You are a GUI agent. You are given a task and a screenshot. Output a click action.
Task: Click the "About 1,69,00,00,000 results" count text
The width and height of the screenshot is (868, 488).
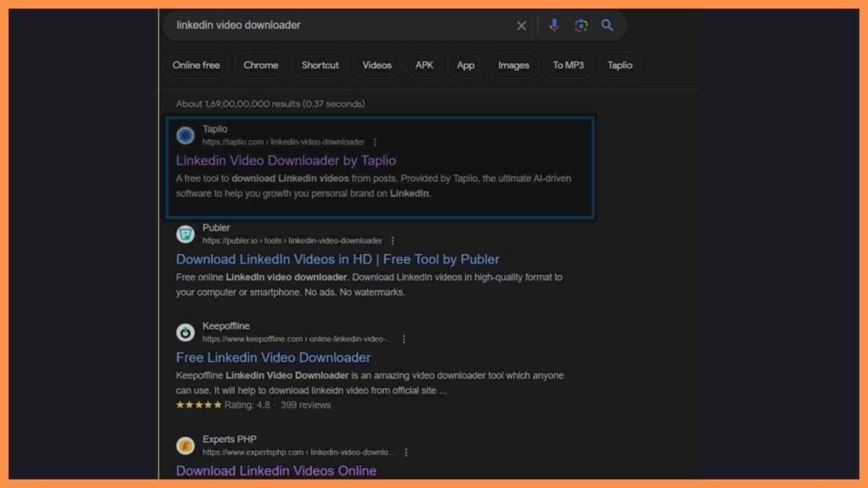pos(270,104)
